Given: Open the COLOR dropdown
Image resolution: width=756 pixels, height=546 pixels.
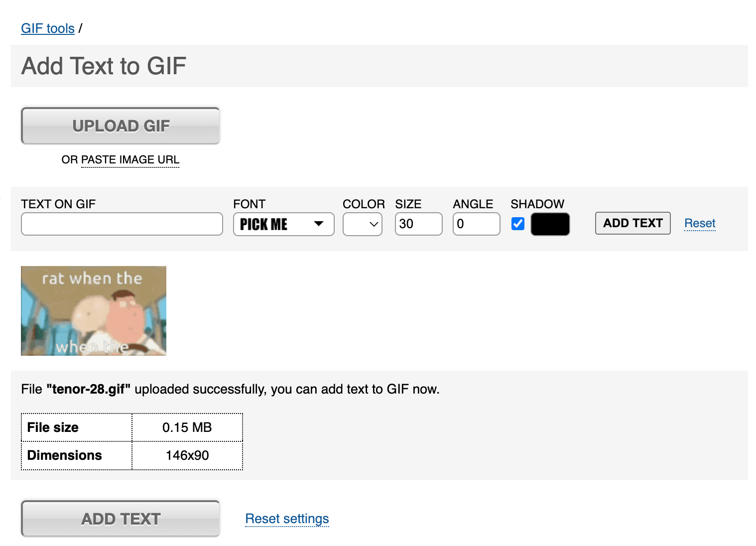Looking at the screenshot, I should tap(362, 224).
